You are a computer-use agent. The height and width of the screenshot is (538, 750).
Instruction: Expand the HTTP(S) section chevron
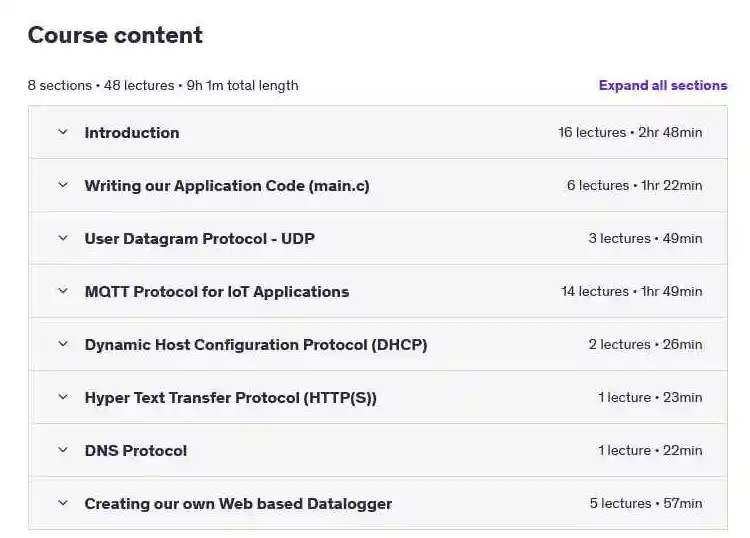[x=63, y=397]
